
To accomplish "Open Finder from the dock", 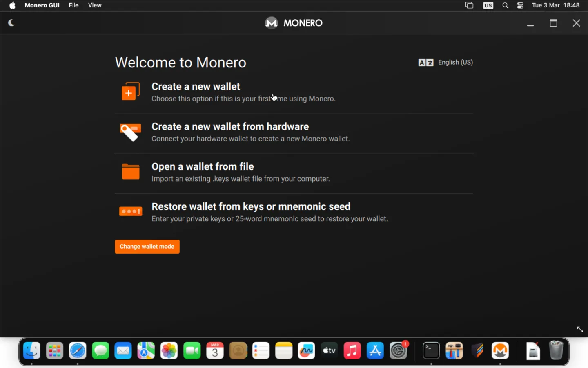I will tap(32, 351).
